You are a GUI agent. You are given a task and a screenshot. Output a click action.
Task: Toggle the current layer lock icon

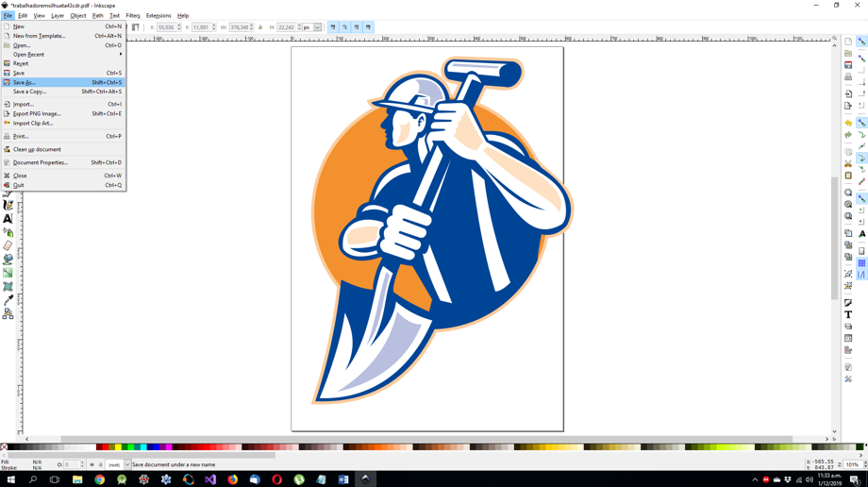[x=100, y=465]
